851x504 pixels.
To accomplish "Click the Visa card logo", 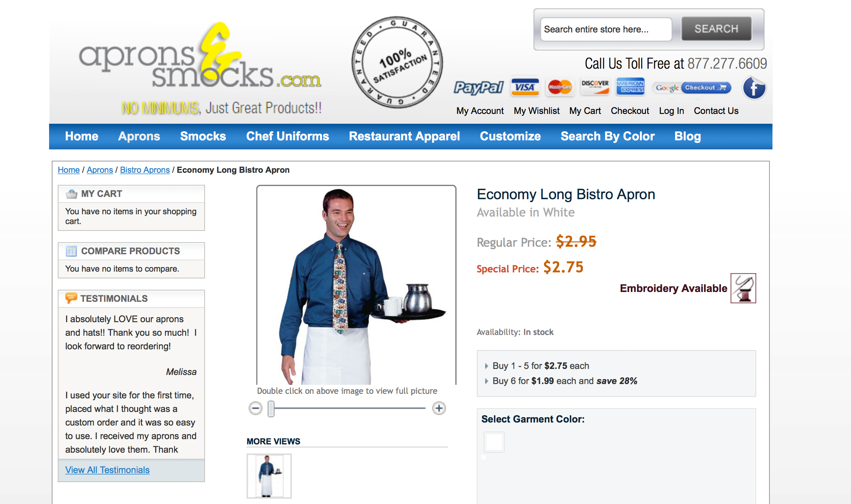I will 525,87.
